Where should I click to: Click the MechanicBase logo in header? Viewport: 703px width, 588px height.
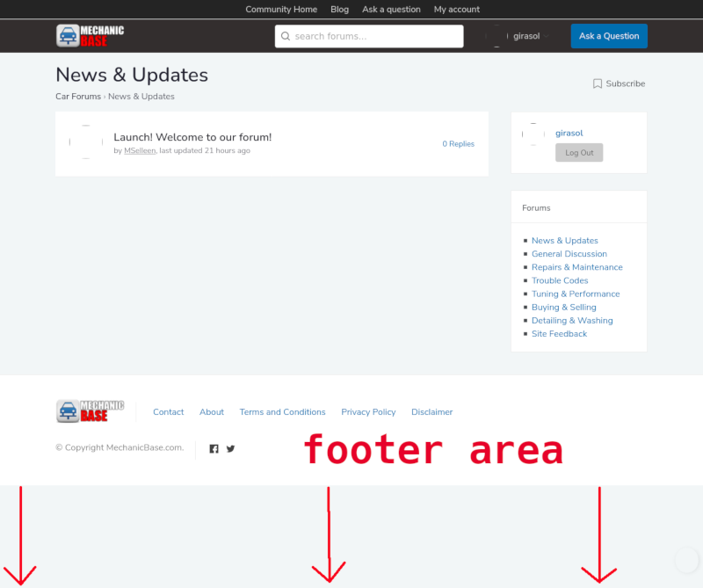point(91,36)
